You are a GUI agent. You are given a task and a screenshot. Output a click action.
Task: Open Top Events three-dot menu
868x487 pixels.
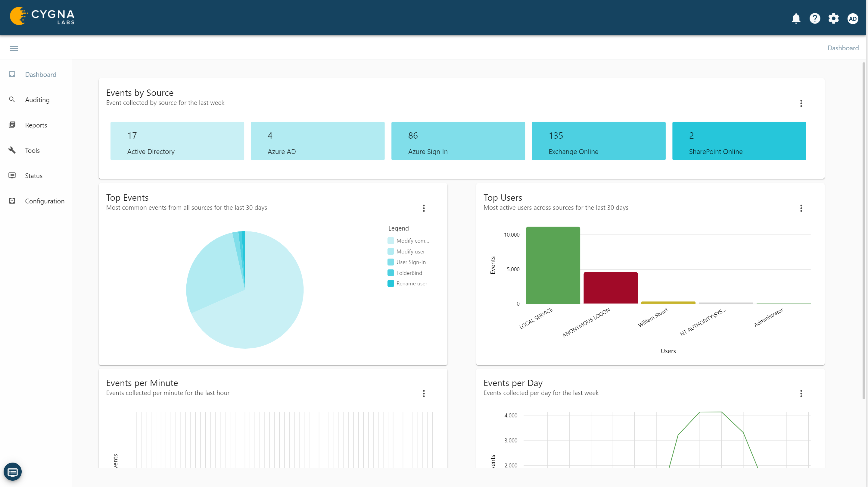click(424, 208)
